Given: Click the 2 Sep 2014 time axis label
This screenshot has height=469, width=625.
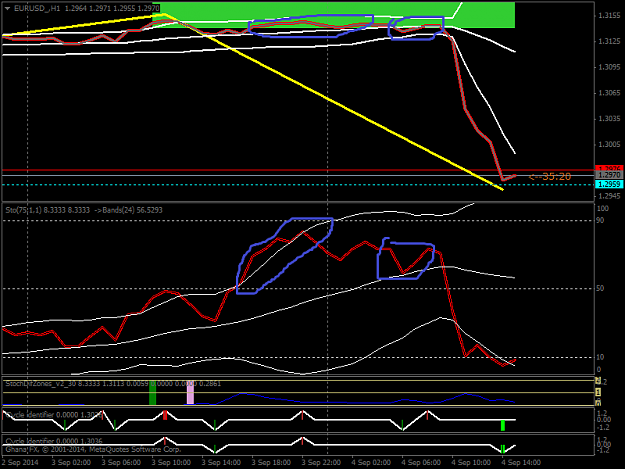Looking at the screenshot, I should coord(20,463).
